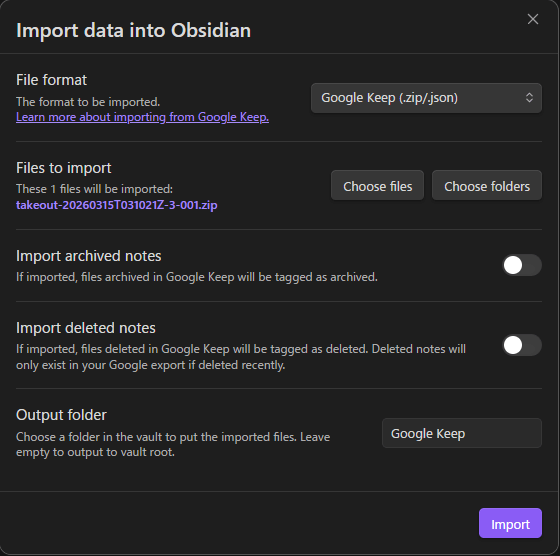Enable Import deleted notes toggle
560x556 pixels.
[x=522, y=345]
